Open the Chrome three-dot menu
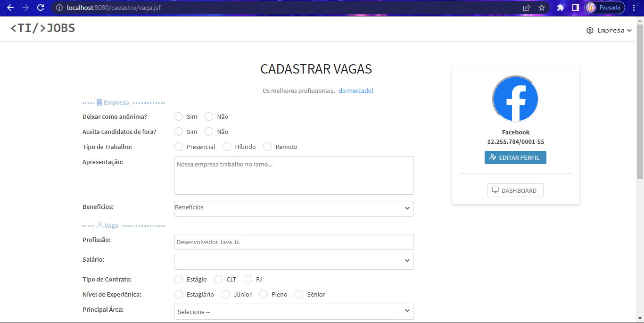Viewport: 644px width, 323px height. (634, 8)
